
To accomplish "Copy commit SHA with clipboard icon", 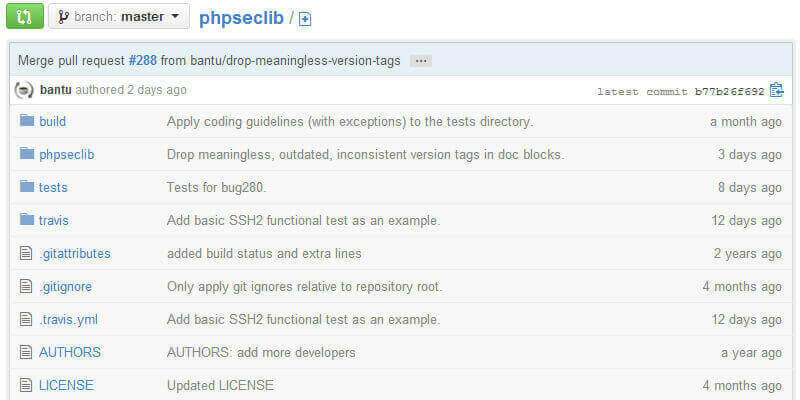I will (x=776, y=90).
